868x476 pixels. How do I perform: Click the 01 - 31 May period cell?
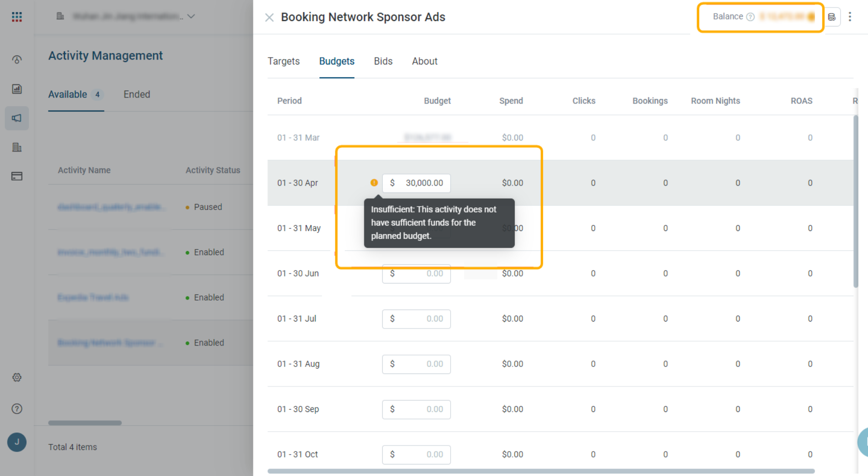pos(299,228)
